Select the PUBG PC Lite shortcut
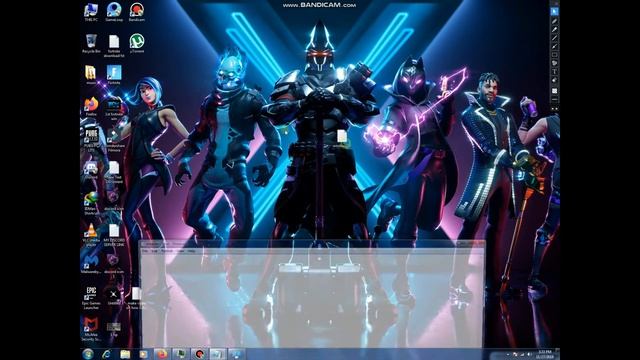The image size is (640, 360). (91, 141)
